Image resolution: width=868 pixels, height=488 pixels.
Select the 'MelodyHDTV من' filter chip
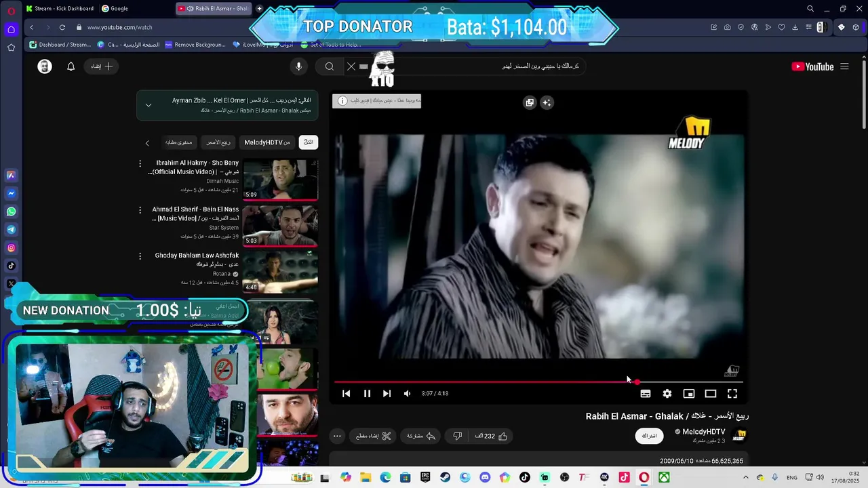[267, 142]
